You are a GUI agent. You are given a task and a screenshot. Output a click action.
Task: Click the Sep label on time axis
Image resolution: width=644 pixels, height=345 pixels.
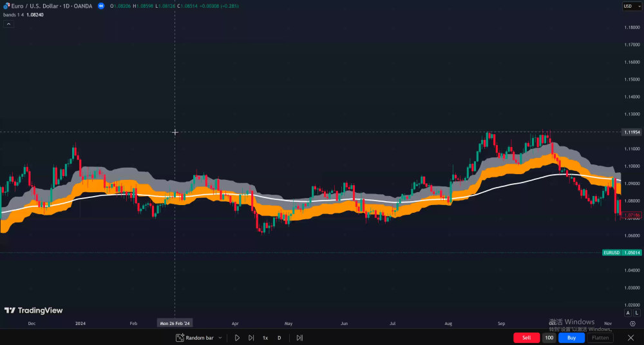click(502, 324)
